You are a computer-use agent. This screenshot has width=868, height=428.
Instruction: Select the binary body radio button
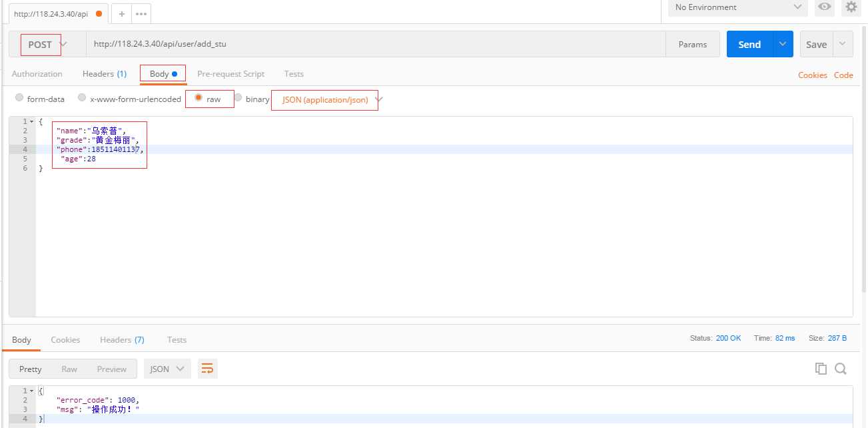[238, 98]
